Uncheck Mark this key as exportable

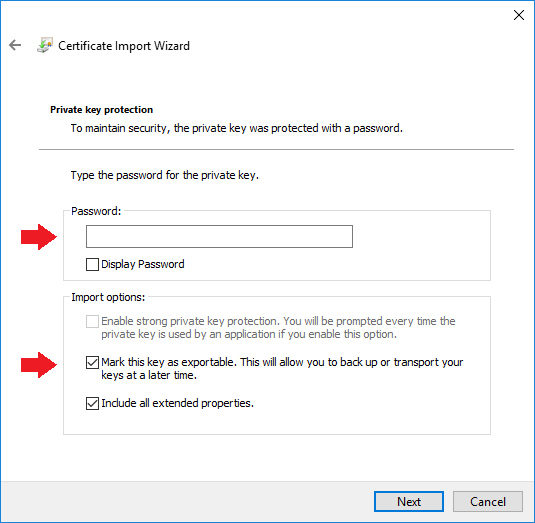(92, 362)
